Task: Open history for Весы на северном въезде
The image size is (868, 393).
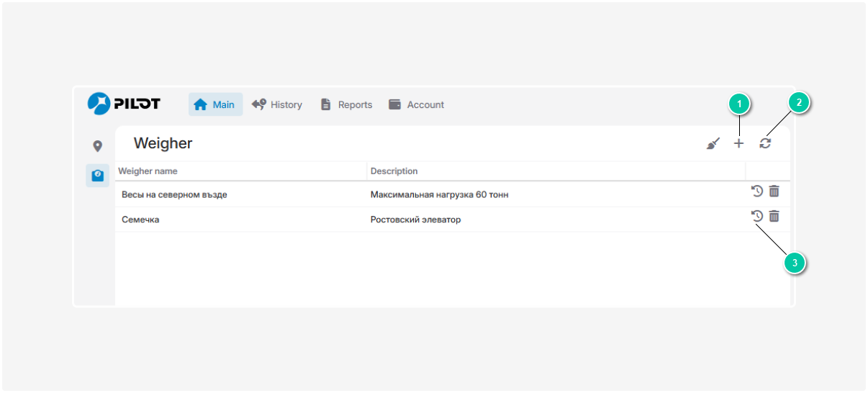Action: (757, 191)
